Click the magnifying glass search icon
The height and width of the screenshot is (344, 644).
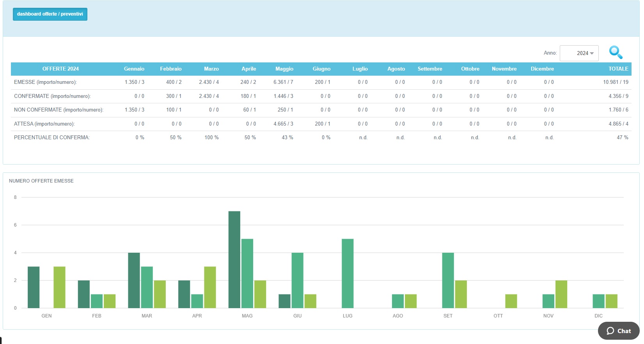coord(616,52)
